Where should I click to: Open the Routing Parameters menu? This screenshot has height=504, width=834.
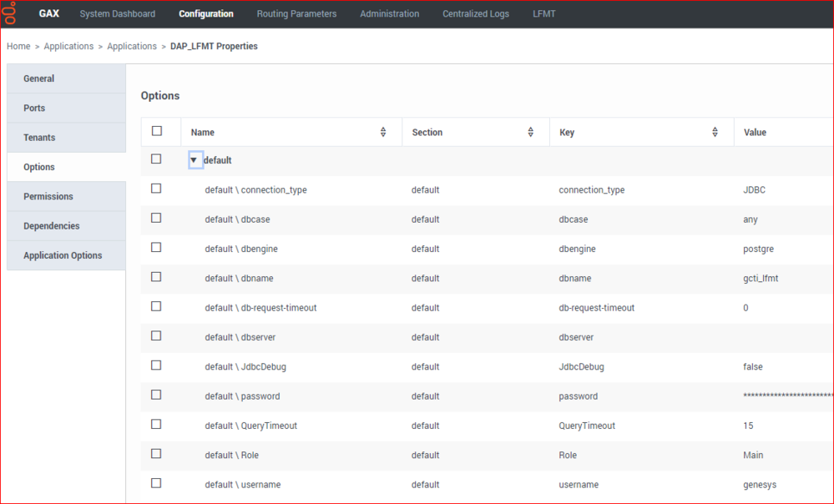(296, 14)
